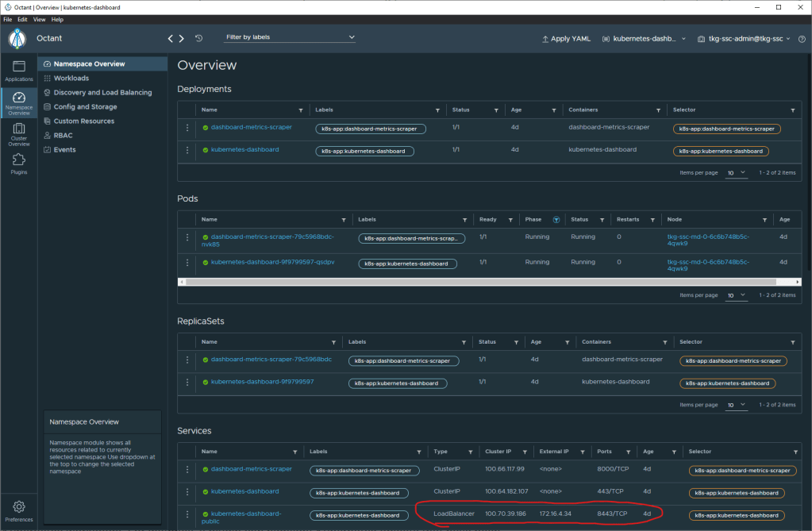The height and width of the screenshot is (531, 812).
Task: Click the Pods table horizontal scrollbar
Action: [476, 281]
